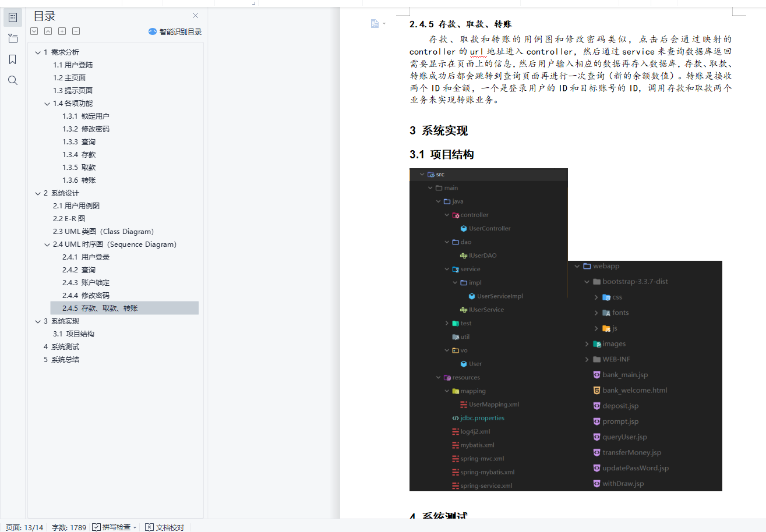Open the find and search sidebar icon
Screen dimensions: 766x532
[13, 80]
